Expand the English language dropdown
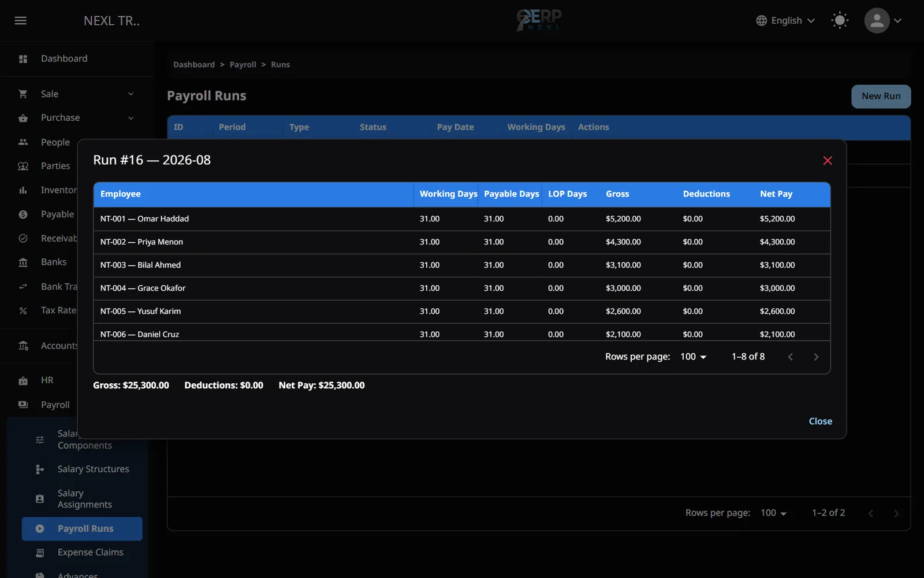 point(786,21)
